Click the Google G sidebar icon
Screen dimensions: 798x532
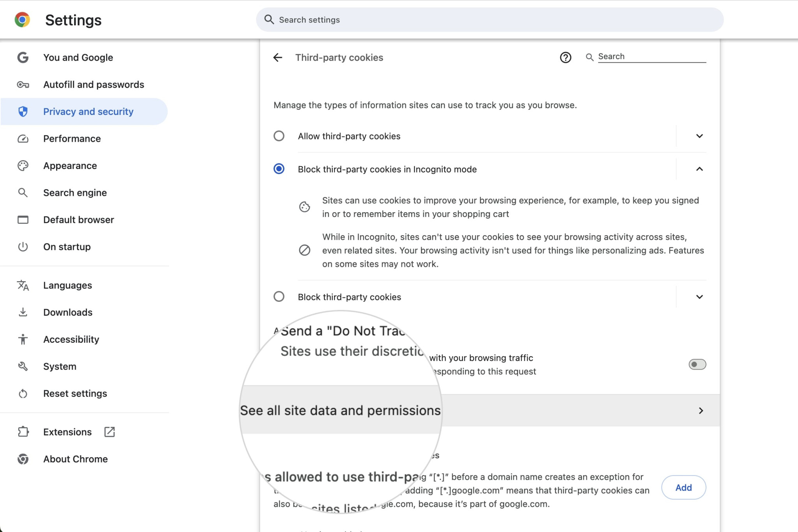pyautogui.click(x=23, y=58)
